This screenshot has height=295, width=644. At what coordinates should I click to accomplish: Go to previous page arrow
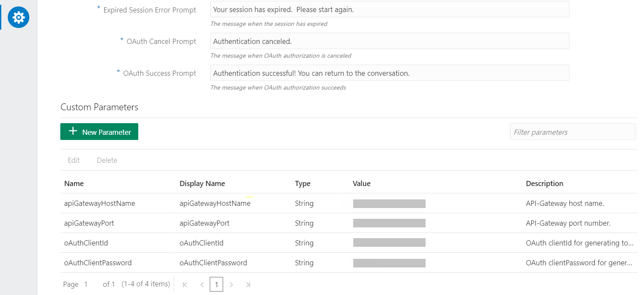click(x=202, y=285)
